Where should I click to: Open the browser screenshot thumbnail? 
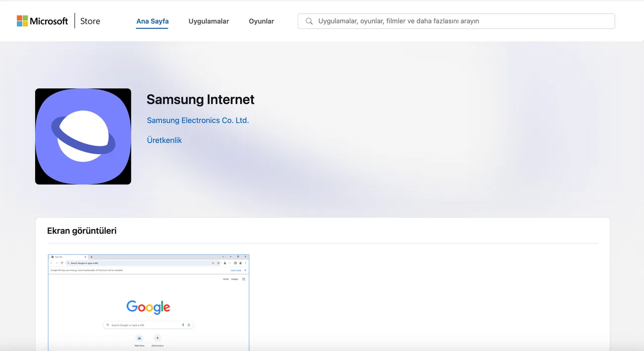point(149,302)
